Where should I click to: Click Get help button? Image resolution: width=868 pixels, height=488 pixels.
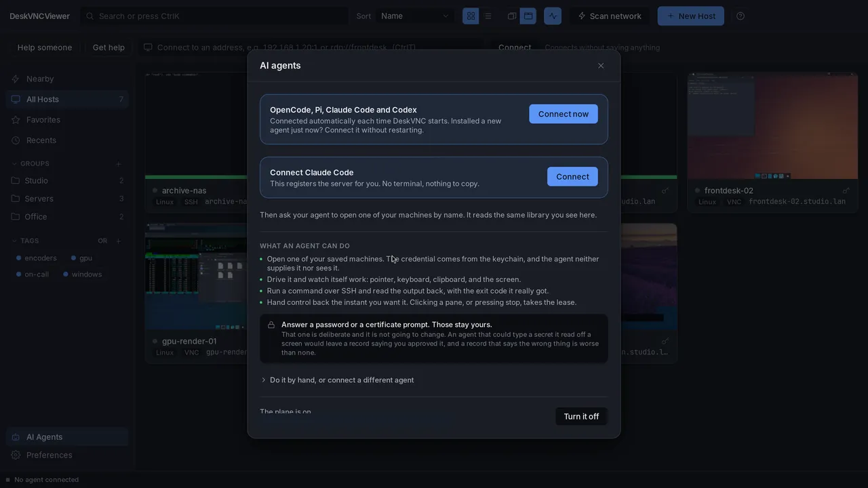click(108, 47)
